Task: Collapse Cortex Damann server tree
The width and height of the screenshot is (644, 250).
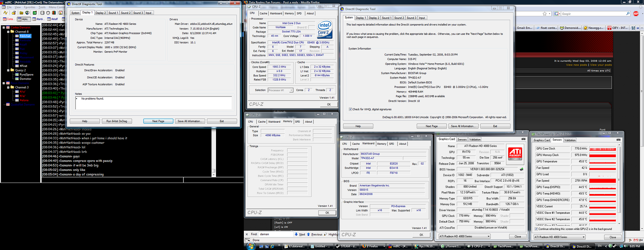Action: 4,27
